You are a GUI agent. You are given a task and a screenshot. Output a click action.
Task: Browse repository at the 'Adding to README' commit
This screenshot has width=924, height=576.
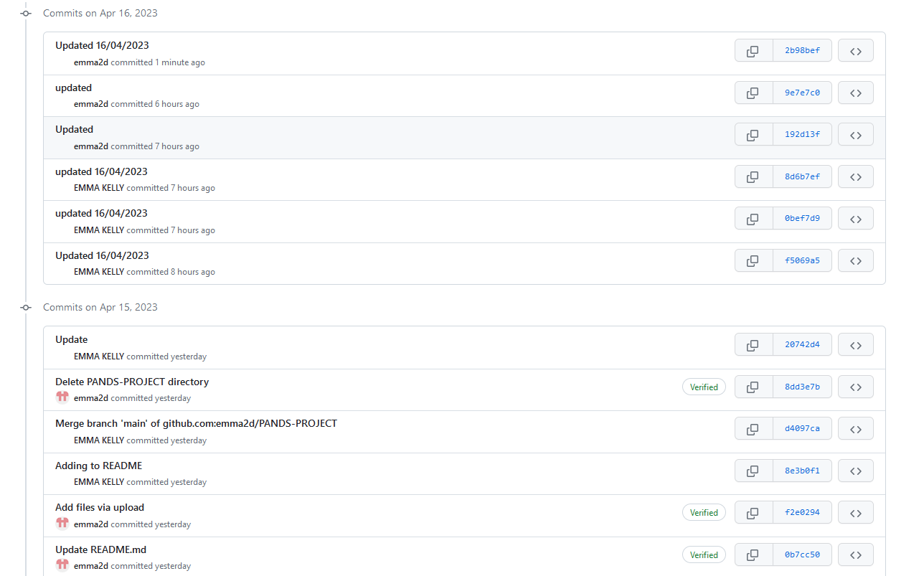click(x=855, y=471)
